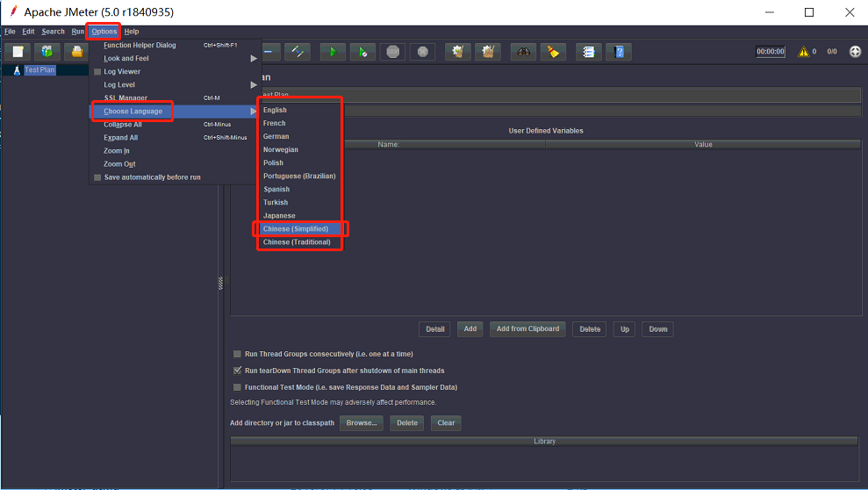Open Search with the binoculars icon
Viewport: 868px width, 490px height.
click(523, 52)
